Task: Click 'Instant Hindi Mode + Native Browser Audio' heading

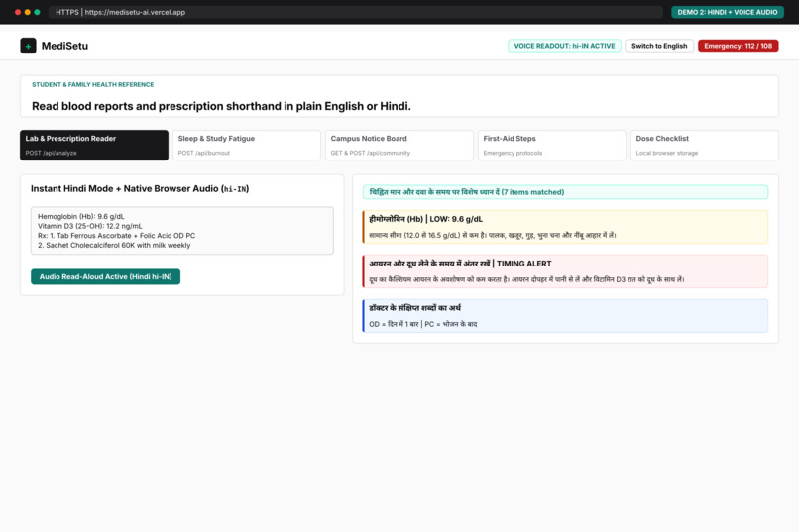Action: 140,189
